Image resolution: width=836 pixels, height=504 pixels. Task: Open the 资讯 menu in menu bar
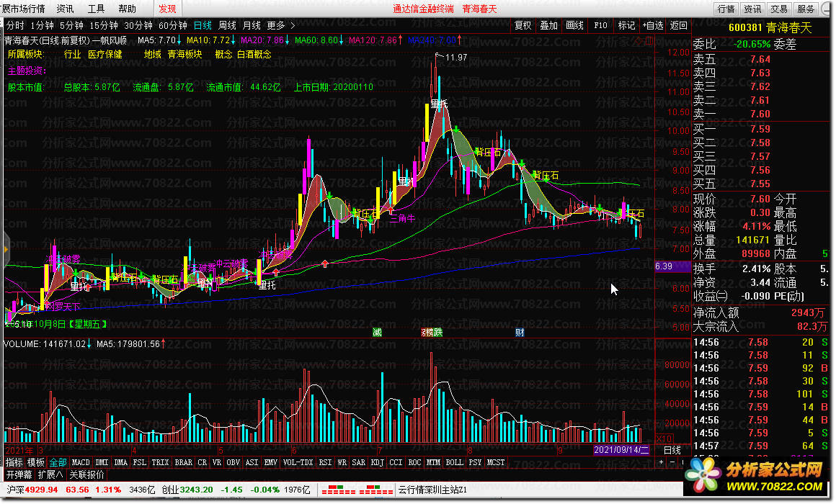pos(65,9)
